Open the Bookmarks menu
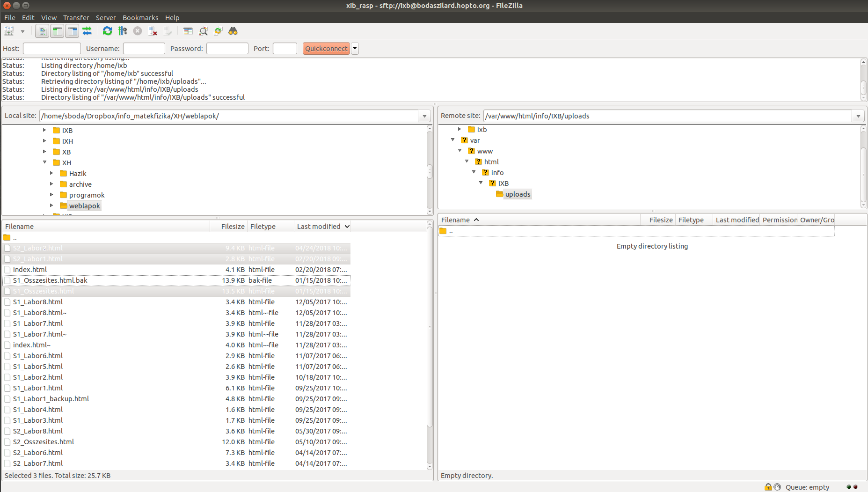 click(x=140, y=18)
